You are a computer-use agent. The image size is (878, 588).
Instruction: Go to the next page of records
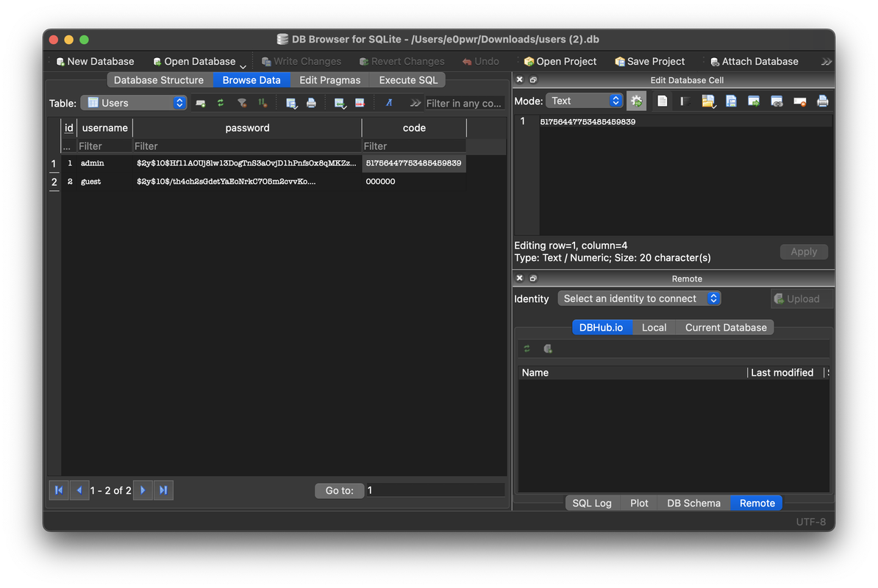click(x=143, y=490)
